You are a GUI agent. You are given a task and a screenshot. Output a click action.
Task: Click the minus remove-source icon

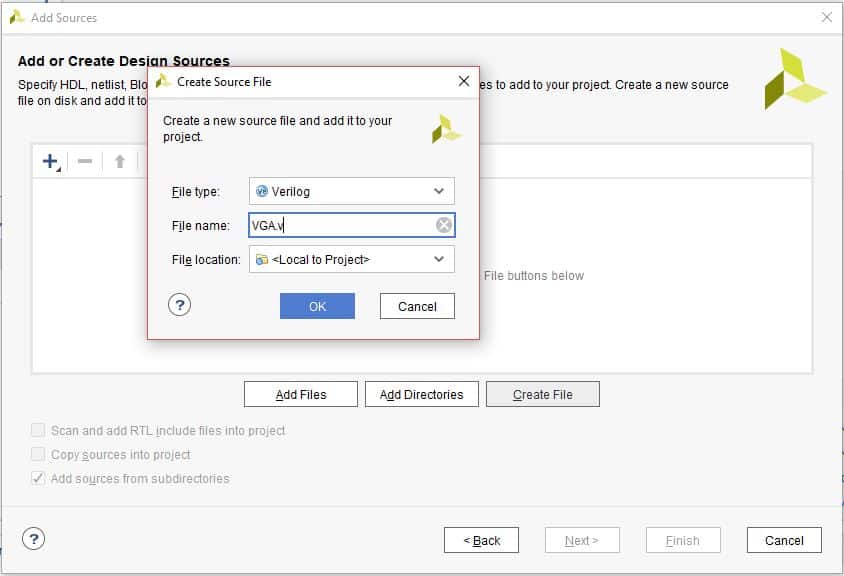click(85, 161)
